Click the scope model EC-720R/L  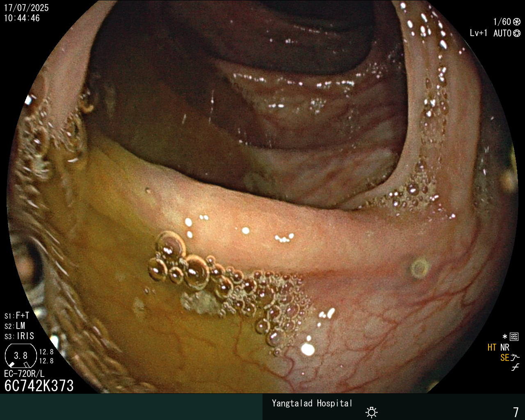pos(24,374)
